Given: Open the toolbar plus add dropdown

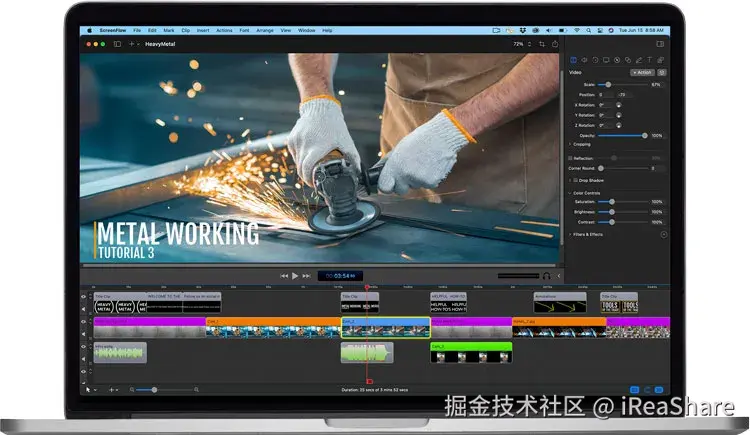Looking at the screenshot, I should (134, 44).
